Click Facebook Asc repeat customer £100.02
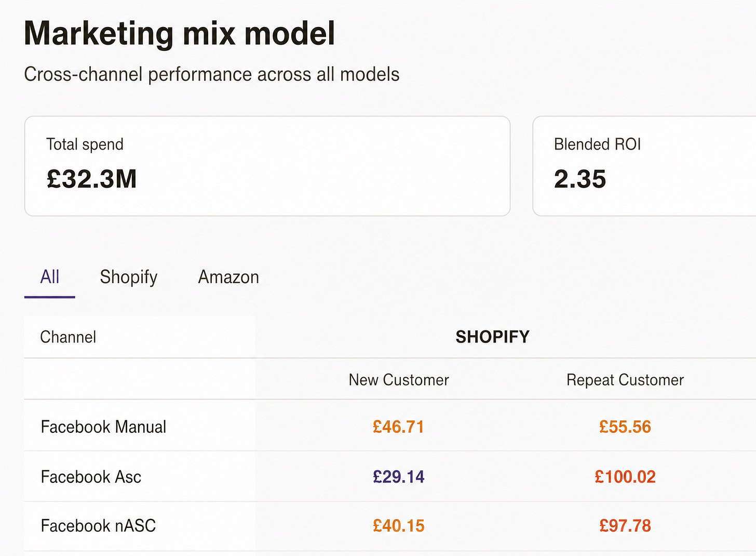Screen dimensions: 756x556 [x=625, y=476]
